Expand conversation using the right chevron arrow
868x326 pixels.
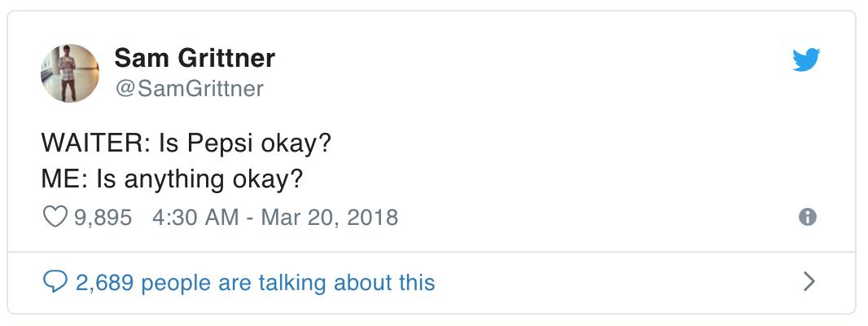click(x=809, y=282)
